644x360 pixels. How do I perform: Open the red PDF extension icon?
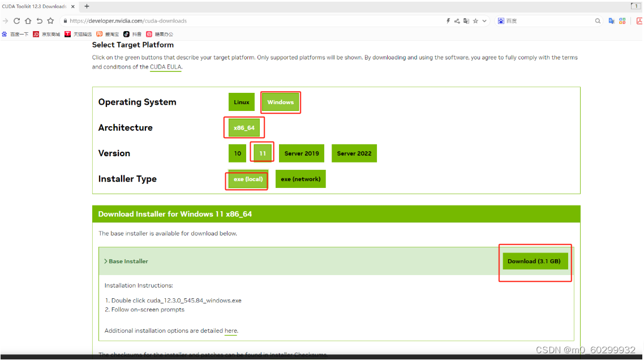639,21
